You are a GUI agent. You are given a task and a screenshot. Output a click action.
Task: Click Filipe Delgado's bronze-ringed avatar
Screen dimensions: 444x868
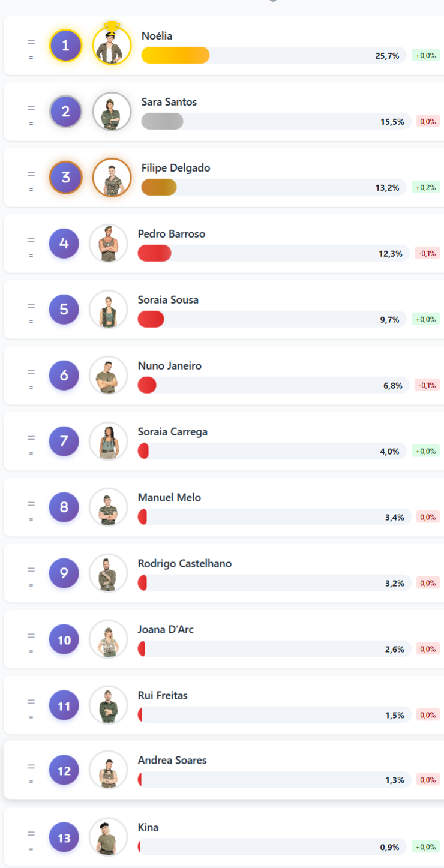[112, 178]
